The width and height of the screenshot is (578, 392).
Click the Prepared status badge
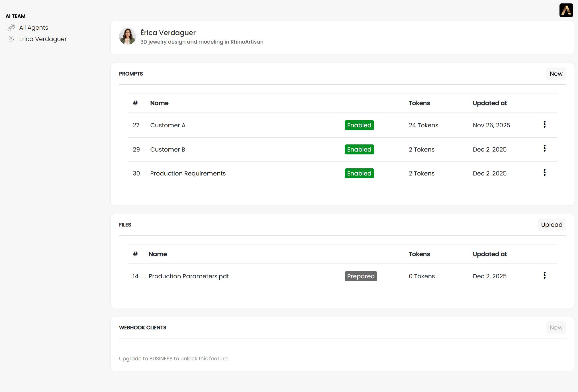pyautogui.click(x=361, y=276)
